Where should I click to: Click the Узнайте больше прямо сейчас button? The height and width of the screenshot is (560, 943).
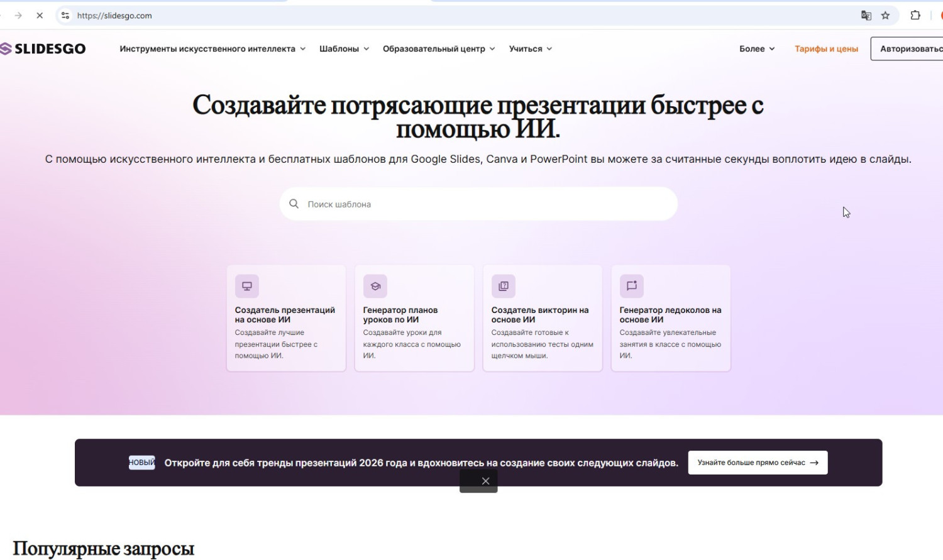758,463
